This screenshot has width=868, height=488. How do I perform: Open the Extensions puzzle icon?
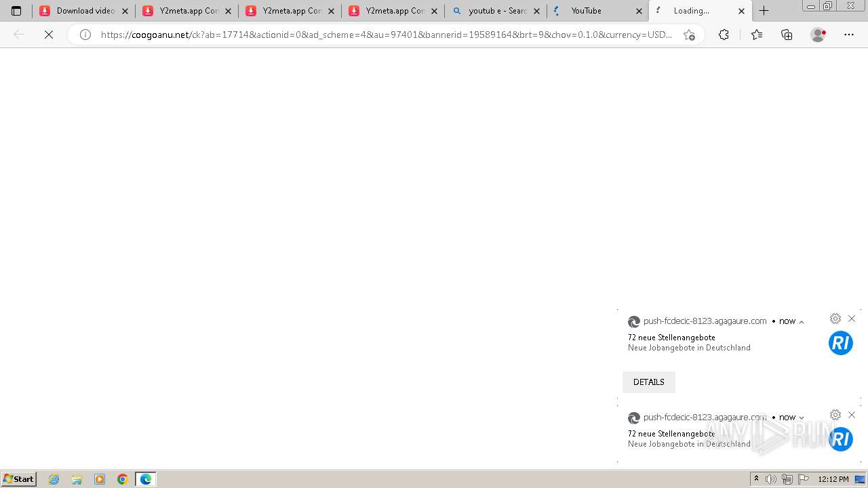pyautogui.click(x=724, y=35)
